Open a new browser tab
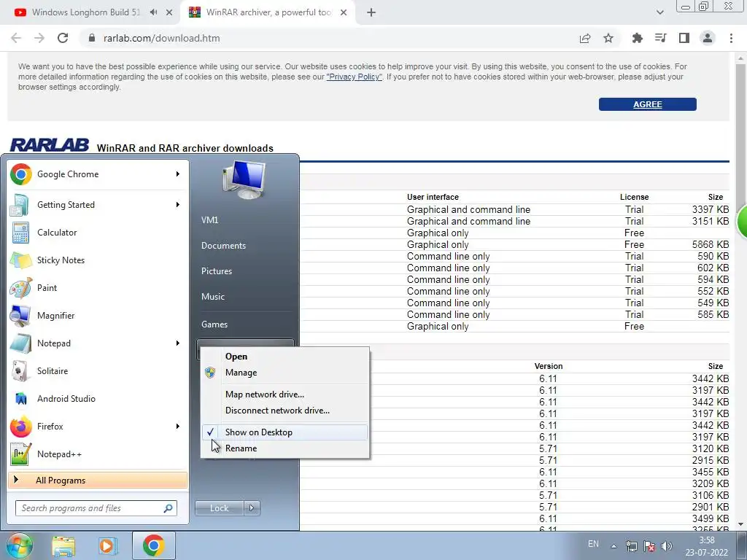This screenshot has height=560, width=747. (371, 12)
